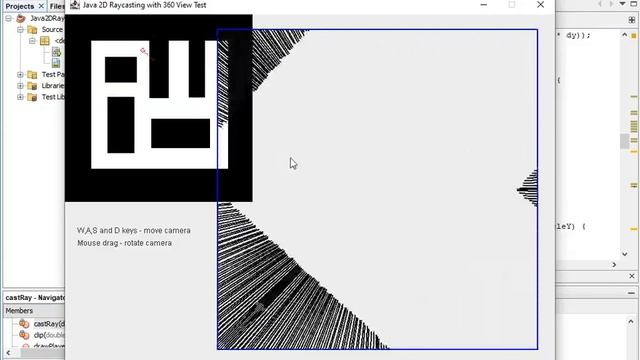Click the editor vertical scrollbar up arrow
This screenshot has height=360, width=640.
[624, 35]
